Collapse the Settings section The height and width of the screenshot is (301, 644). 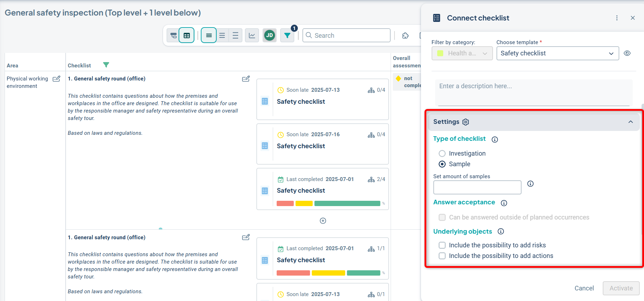(631, 122)
